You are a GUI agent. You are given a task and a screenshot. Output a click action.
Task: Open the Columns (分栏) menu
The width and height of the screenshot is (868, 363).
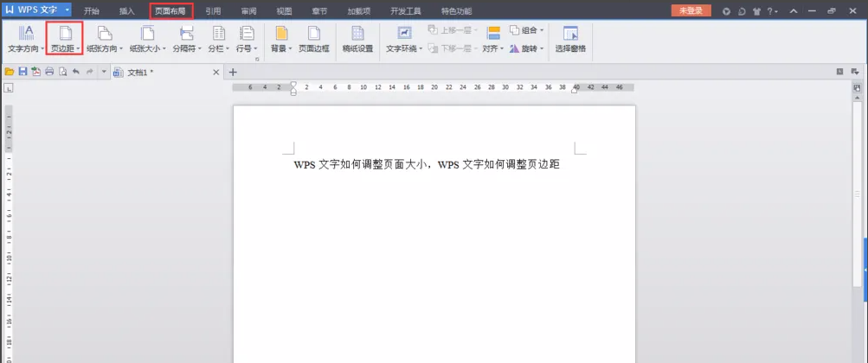pos(219,39)
